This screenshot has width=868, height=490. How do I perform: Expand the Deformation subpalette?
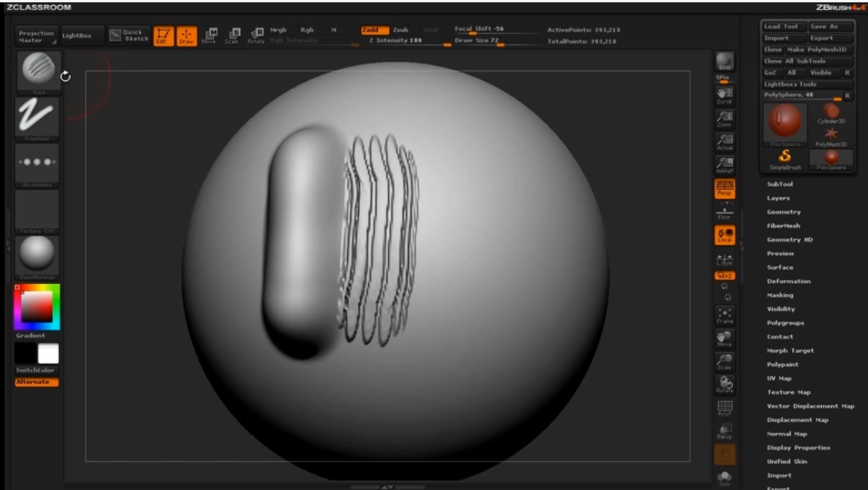788,282
